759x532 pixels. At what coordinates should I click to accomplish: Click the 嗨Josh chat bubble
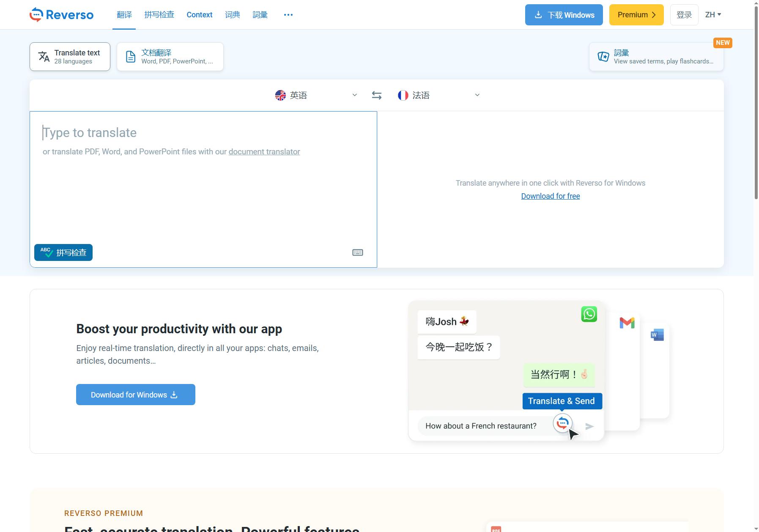[447, 322]
